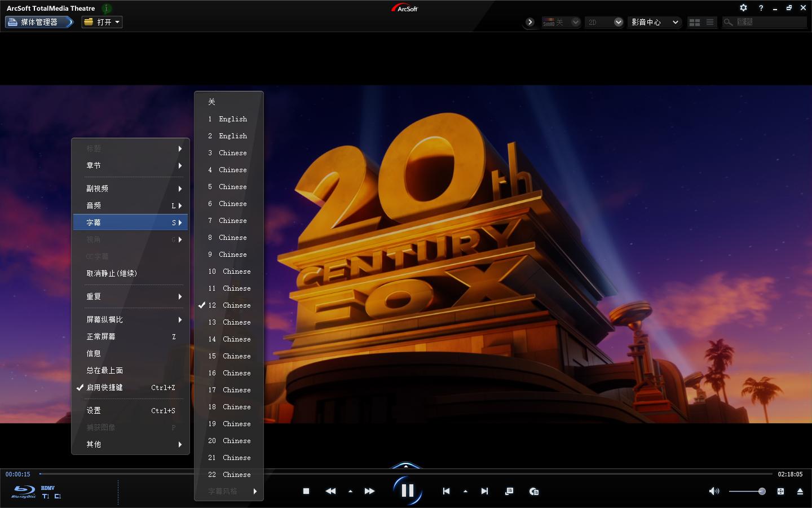This screenshot has height=508, width=812.
Task: Switch to full screen mode icon
Action: pos(780,491)
